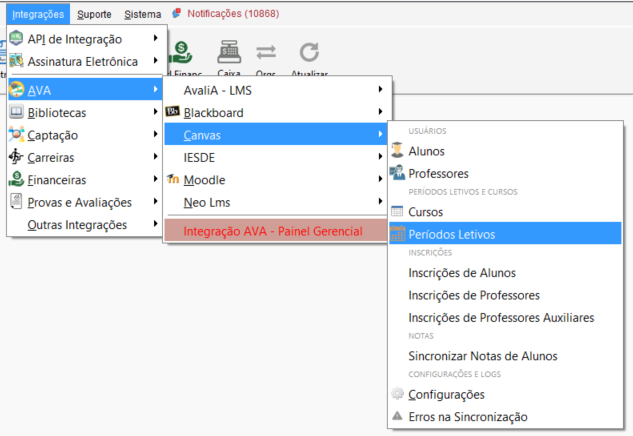This screenshot has width=633, height=436.
Task: Open Canvas Configurações
Action: pos(505,394)
